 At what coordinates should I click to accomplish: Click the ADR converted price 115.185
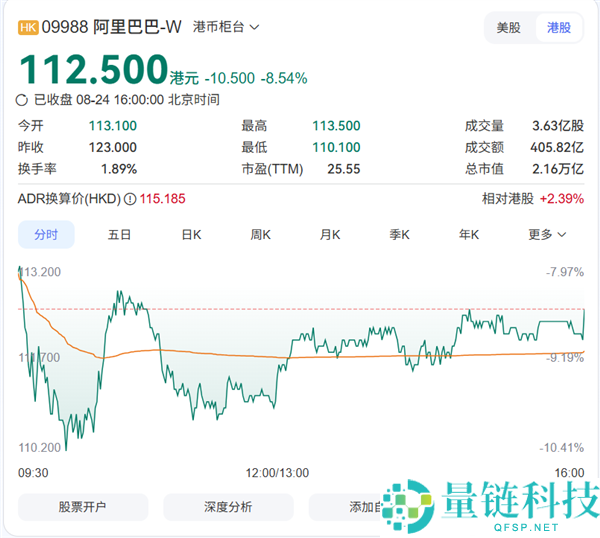tap(162, 199)
